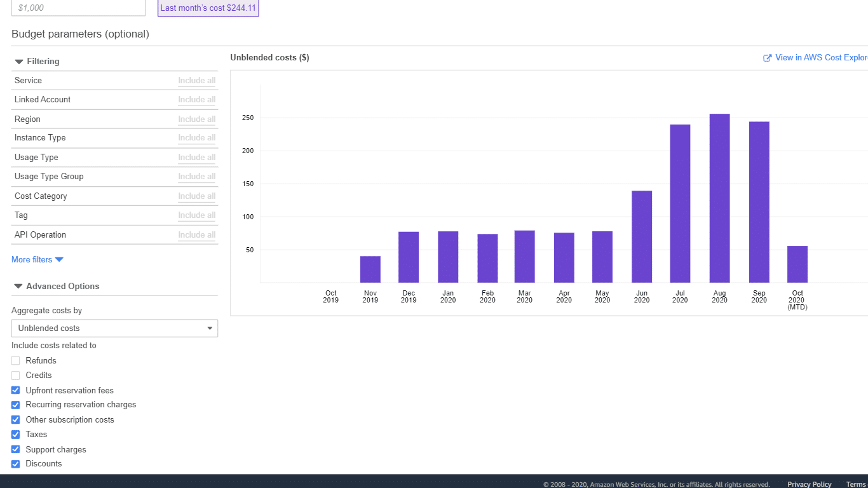The height and width of the screenshot is (488, 868).
Task: Disable Support charges inclusion
Action: tap(15, 449)
